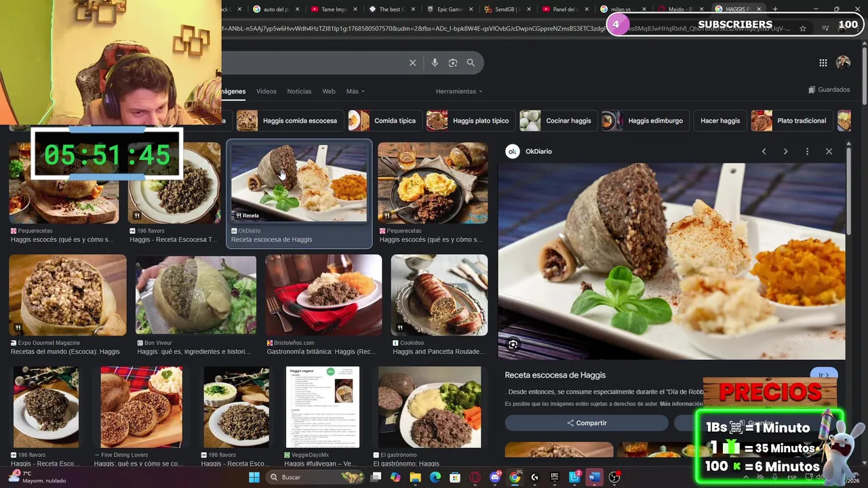Expand the Herramientas tools dropdown
The height and width of the screenshot is (488, 868).
(459, 91)
